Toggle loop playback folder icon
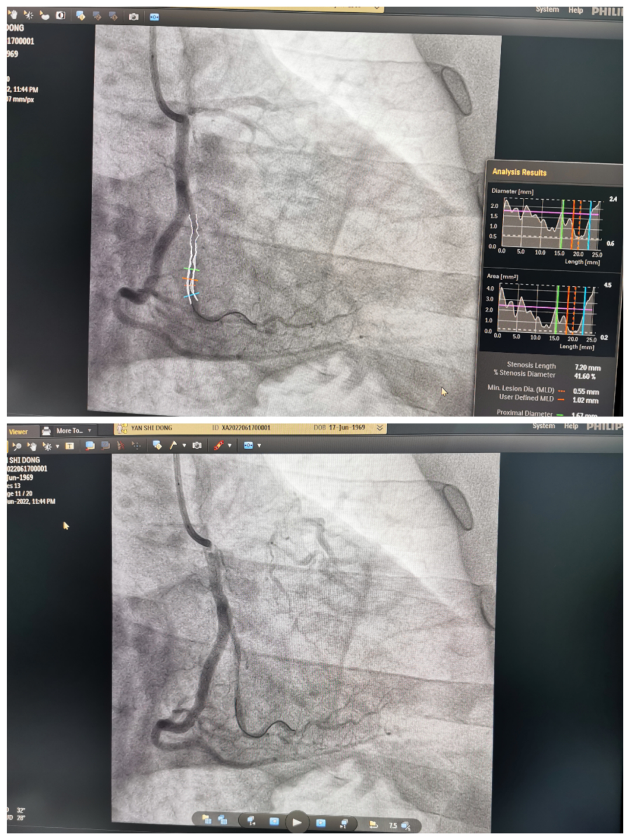630x840 pixels. [374, 824]
